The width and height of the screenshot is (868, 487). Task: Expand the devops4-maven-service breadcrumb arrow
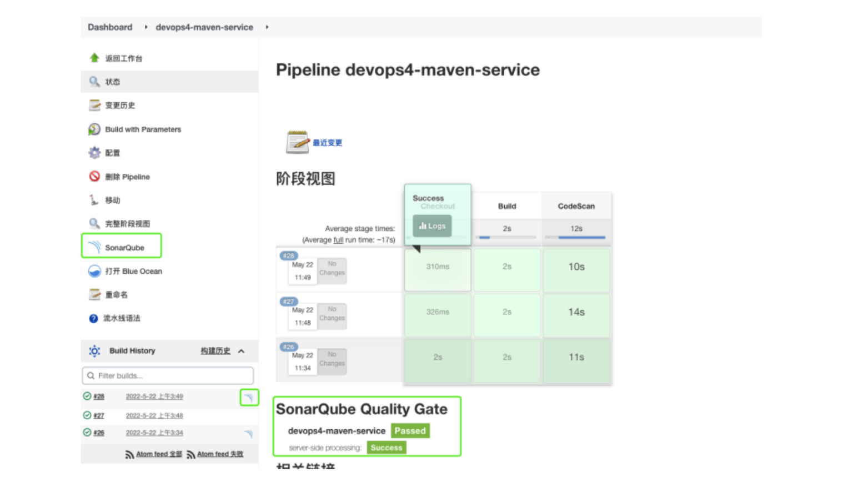pyautogui.click(x=267, y=27)
